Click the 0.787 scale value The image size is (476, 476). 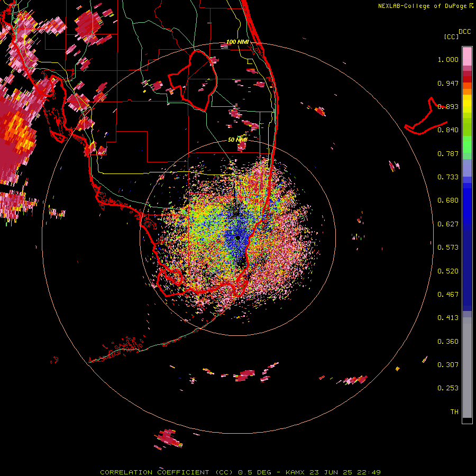[x=448, y=153]
